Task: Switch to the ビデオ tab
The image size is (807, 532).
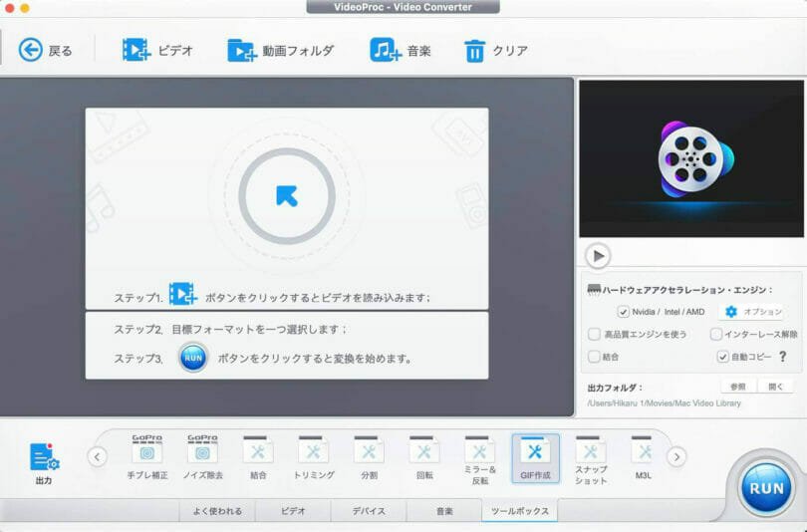Action: click(x=293, y=511)
